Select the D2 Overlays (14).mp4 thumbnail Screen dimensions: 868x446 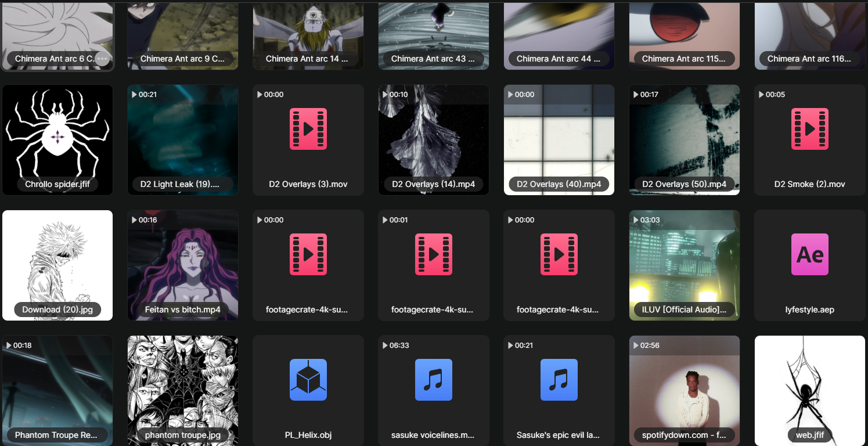434,140
